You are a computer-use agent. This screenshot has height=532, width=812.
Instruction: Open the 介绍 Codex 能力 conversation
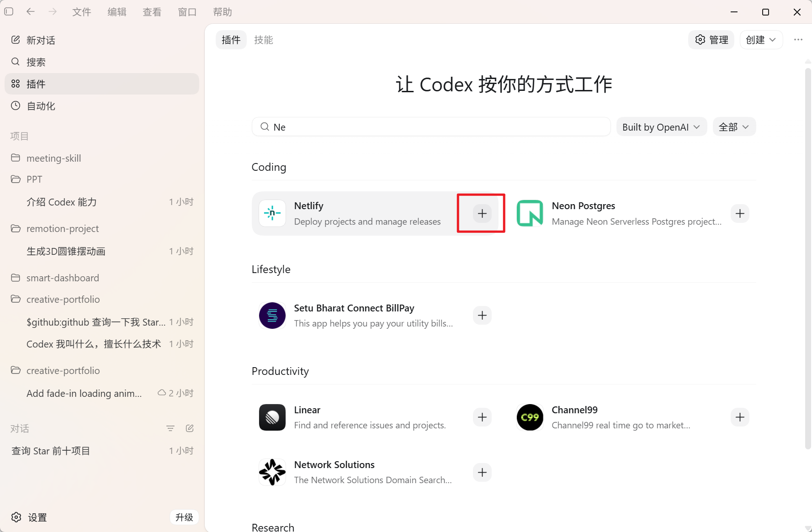click(x=102, y=202)
